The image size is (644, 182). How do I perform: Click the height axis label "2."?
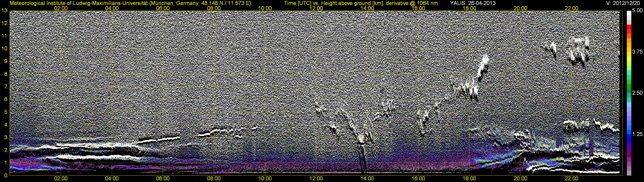[6, 150]
